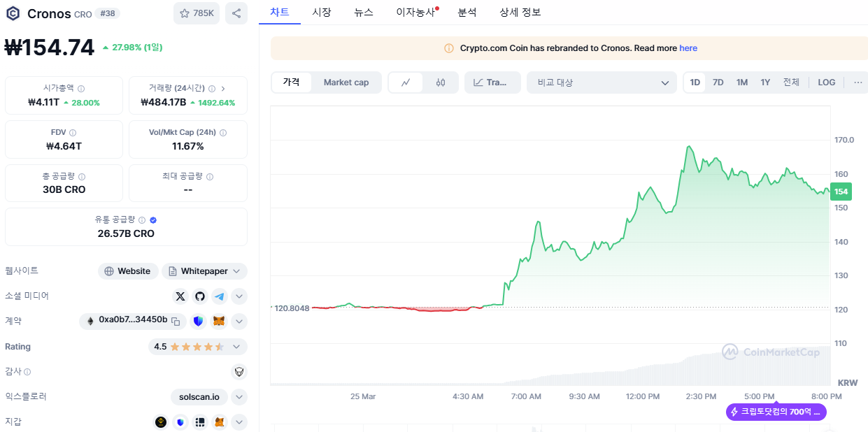Viewport: 868px width, 432px height.
Task: Click blue shield icon in 계약 row
Action: tap(198, 322)
